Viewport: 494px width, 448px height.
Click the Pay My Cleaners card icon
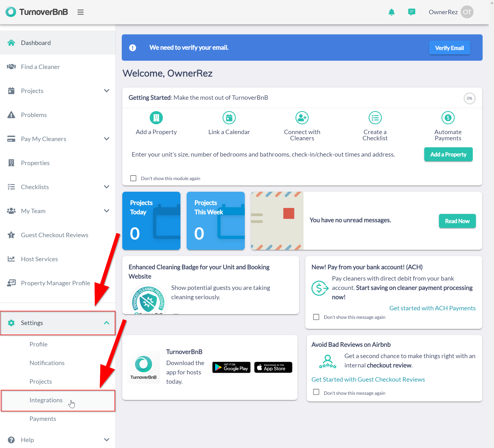(x=11, y=139)
